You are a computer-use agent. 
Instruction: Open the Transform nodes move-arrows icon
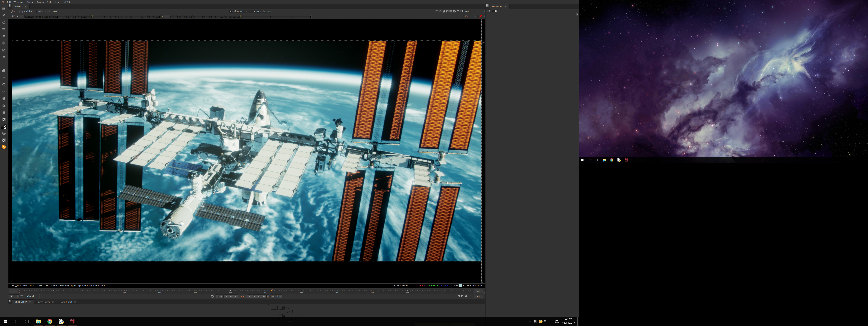click(x=4, y=64)
